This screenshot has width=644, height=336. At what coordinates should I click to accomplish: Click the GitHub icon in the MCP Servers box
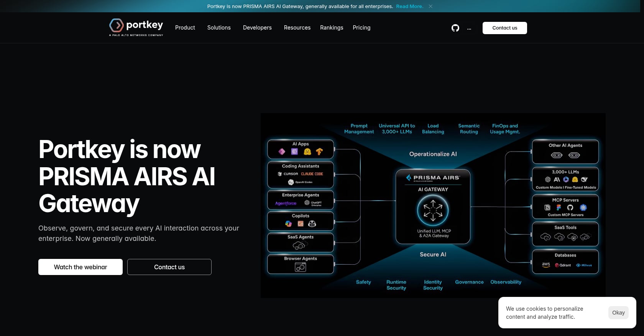click(570, 208)
